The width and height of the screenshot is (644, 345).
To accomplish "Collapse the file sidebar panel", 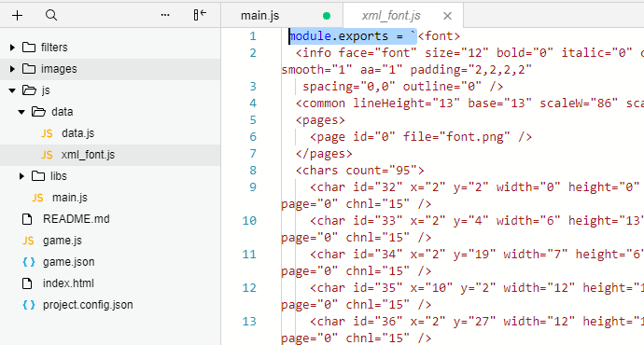I will 200,15.
